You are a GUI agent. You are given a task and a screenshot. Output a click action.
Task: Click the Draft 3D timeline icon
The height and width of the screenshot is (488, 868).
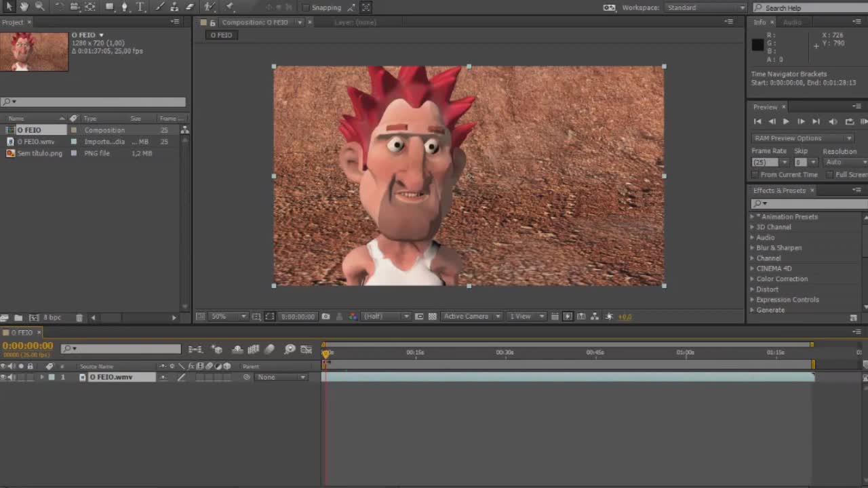[218, 349]
